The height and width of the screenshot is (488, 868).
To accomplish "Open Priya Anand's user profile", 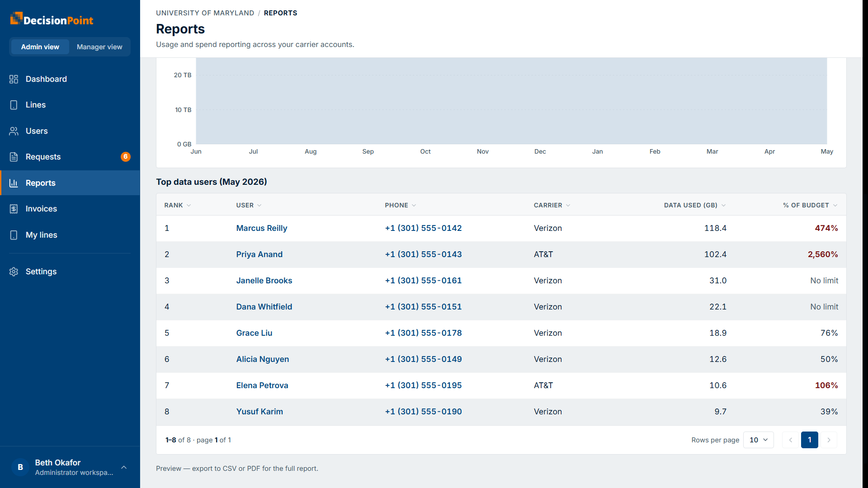I will point(259,254).
